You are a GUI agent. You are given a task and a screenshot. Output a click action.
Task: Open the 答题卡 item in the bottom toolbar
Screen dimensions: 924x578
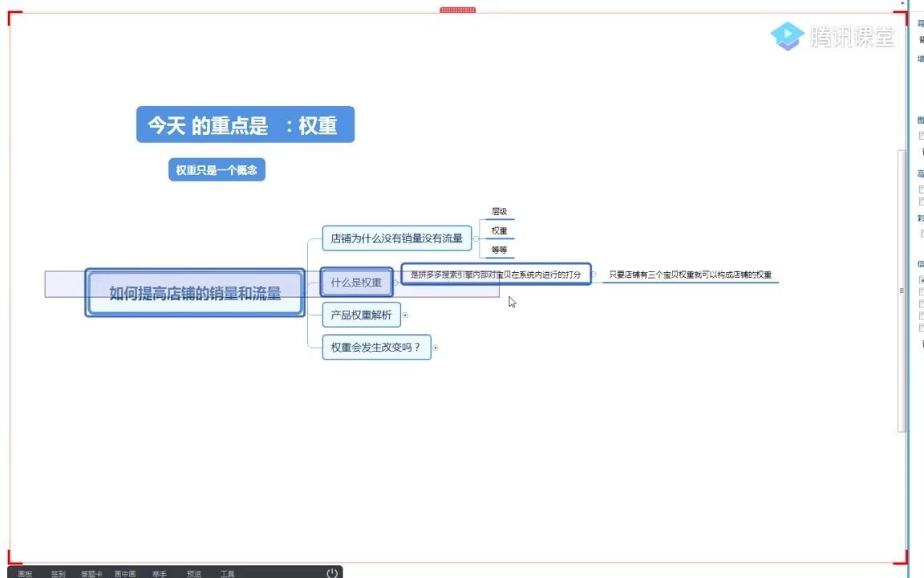click(x=91, y=574)
